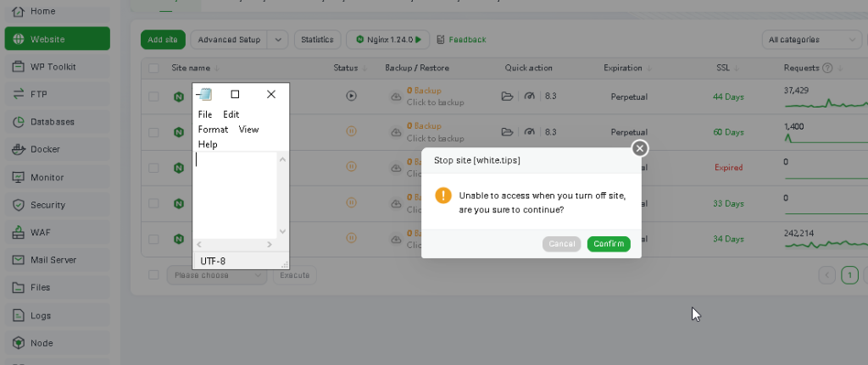Viewport: 868px width, 365px height.
Task: Open Advanced Setup
Action: click(229, 40)
